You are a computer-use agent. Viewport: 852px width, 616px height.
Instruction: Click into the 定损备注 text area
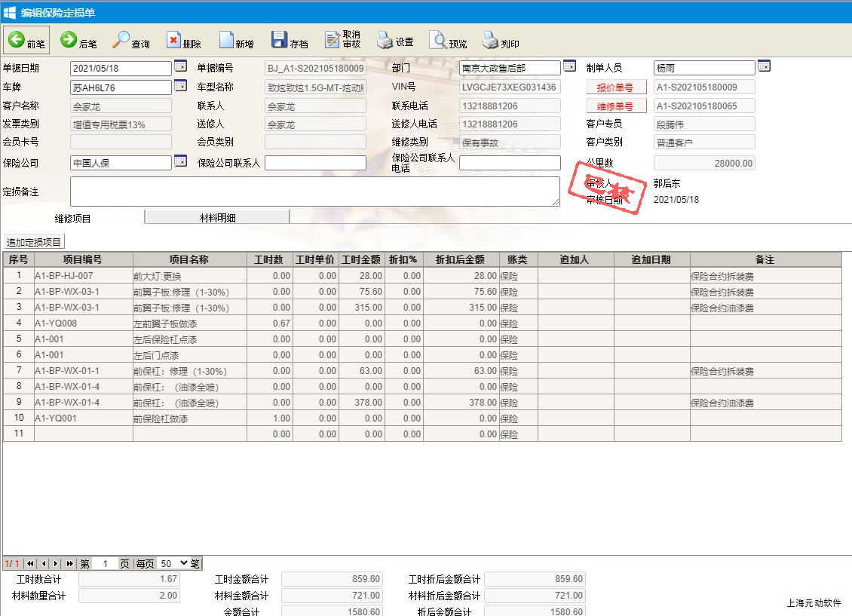[314, 192]
